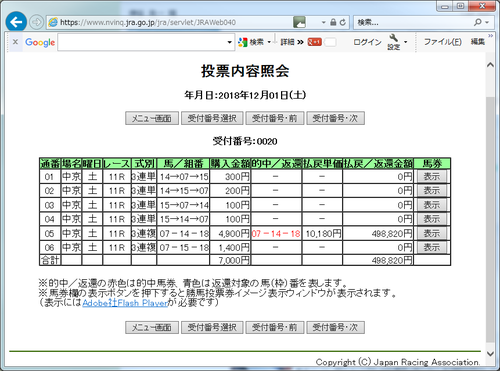Open the 編集 menu
Image resolution: width=500 pixels, height=371 pixels.
tap(477, 42)
